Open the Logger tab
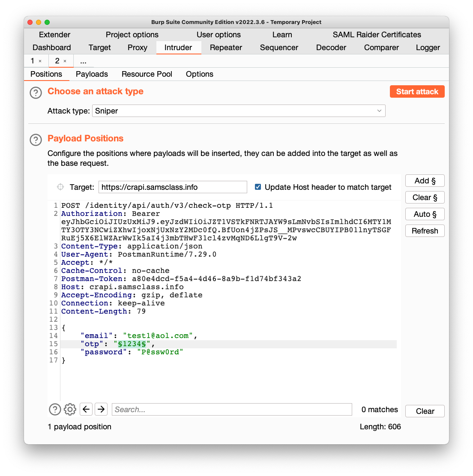 coord(428,48)
